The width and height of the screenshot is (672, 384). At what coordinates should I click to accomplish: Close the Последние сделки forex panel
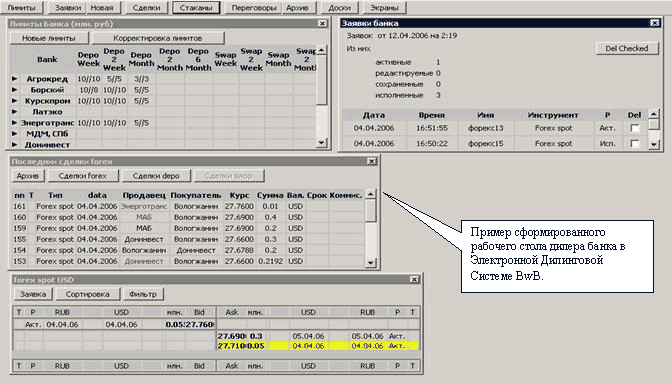372,161
